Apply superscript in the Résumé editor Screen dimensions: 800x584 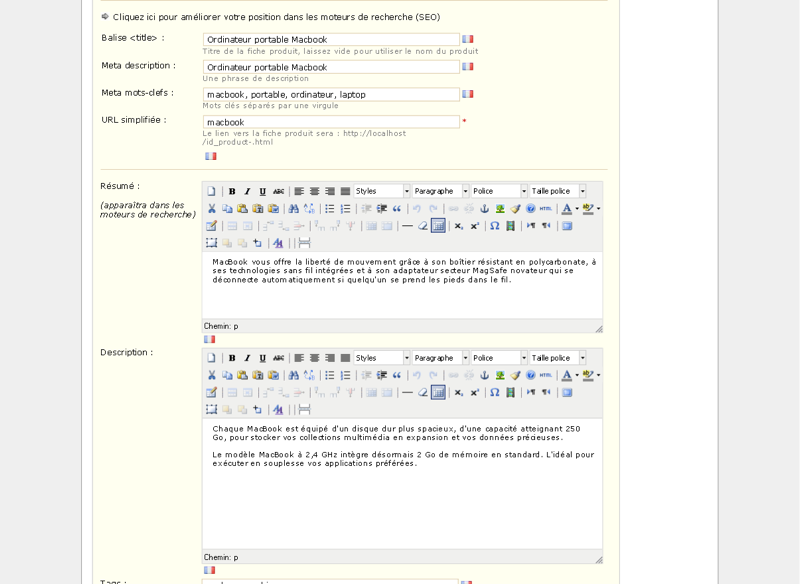click(x=474, y=226)
